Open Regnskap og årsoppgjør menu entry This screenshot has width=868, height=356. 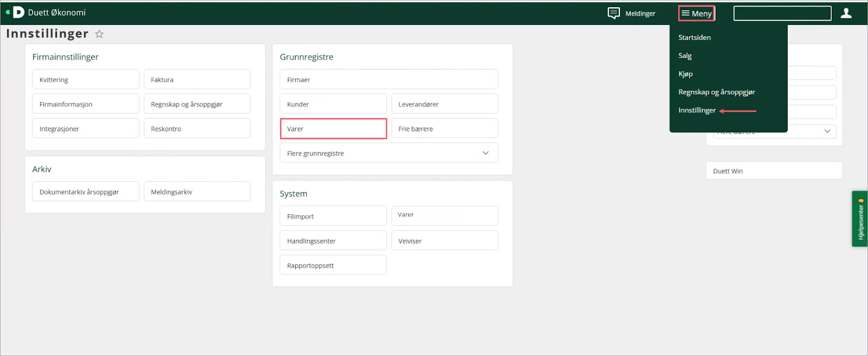[x=717, y=92]
